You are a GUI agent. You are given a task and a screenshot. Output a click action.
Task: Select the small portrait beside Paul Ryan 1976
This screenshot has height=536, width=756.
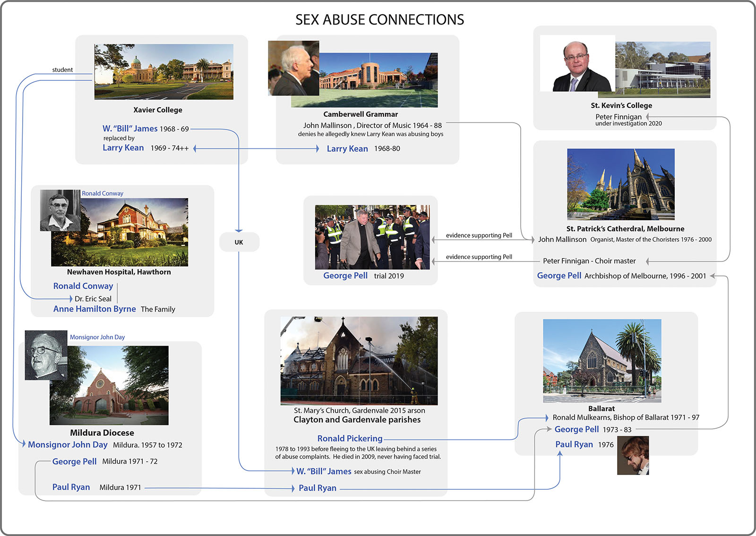point(633,456)
